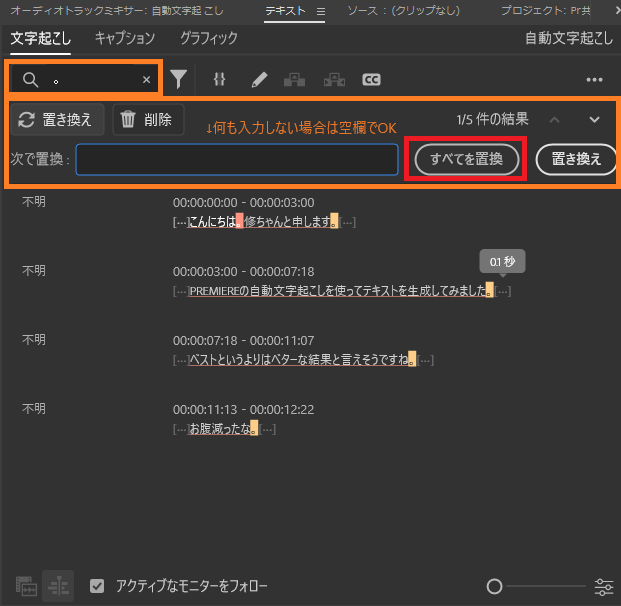Image resolution: width=621 pixels, height=606 pixels.
Task: Click the zoom slider handle at bottom
Action: pos(494,587)
